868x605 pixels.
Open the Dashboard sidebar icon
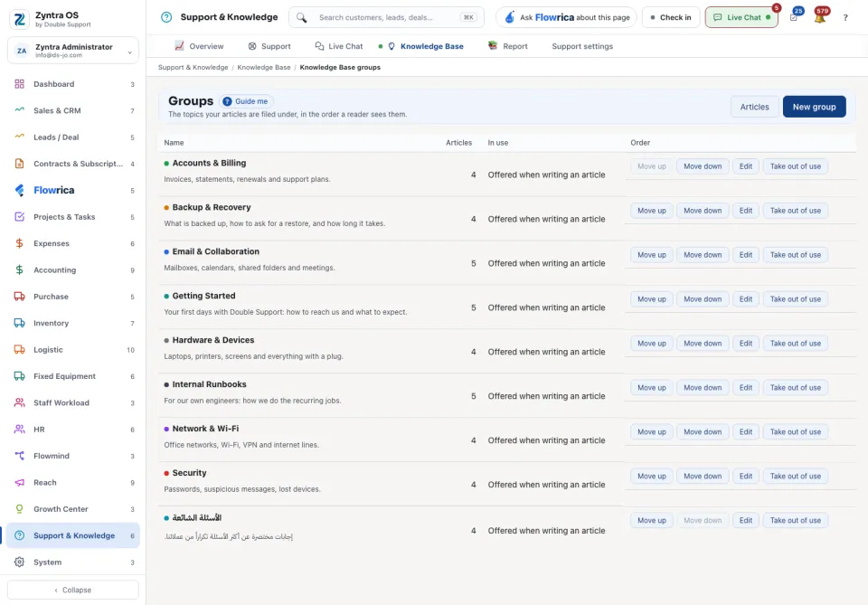coord(19,84)
